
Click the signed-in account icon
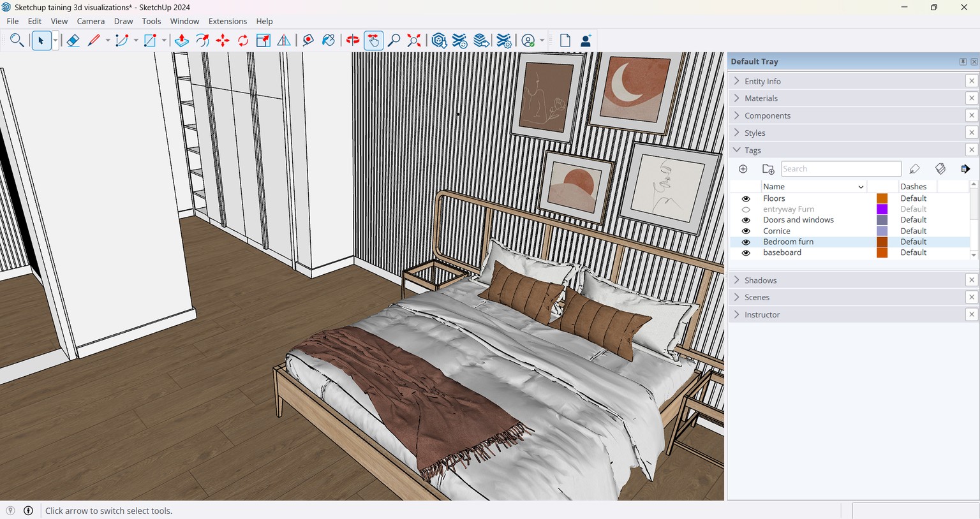[528, 41]
